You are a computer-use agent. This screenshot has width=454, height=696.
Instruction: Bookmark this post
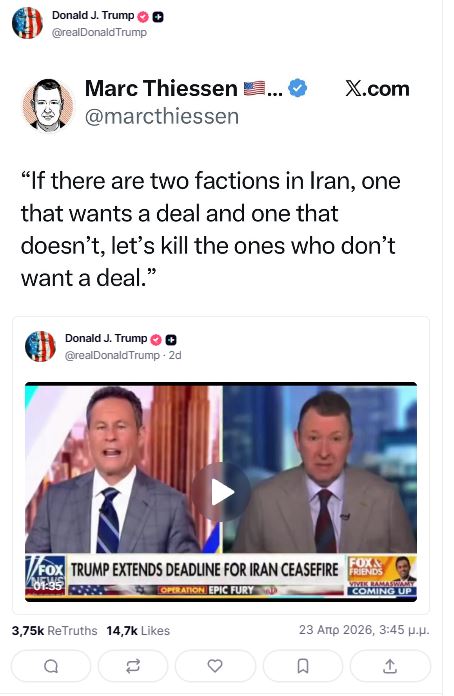click(303, 666)
